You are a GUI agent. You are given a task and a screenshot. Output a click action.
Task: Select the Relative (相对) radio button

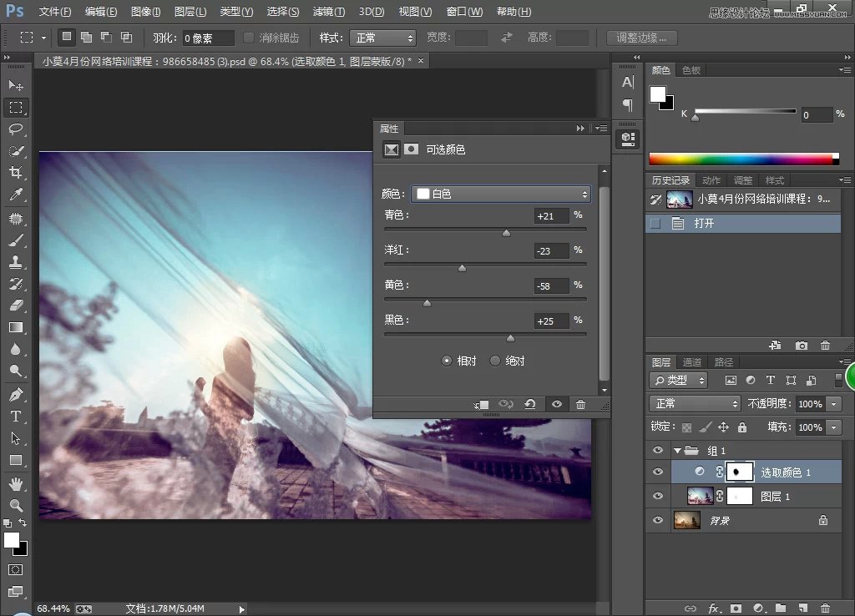tap(447, 361)
